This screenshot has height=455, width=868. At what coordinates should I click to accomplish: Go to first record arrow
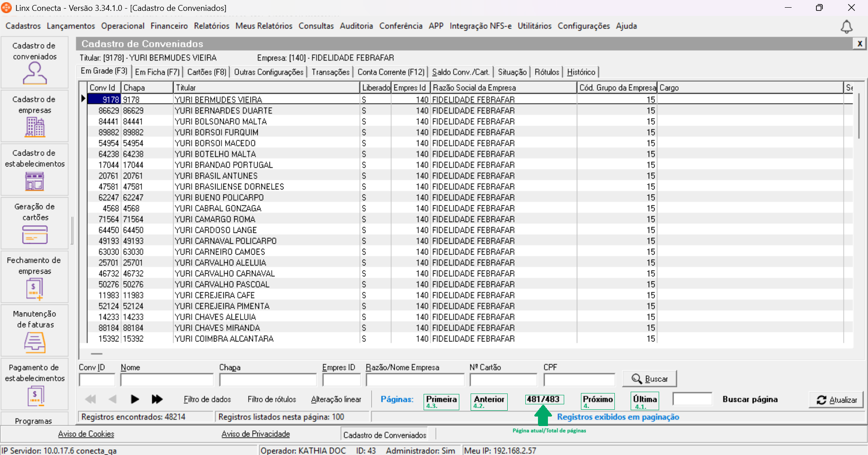(x=90, y=399)
